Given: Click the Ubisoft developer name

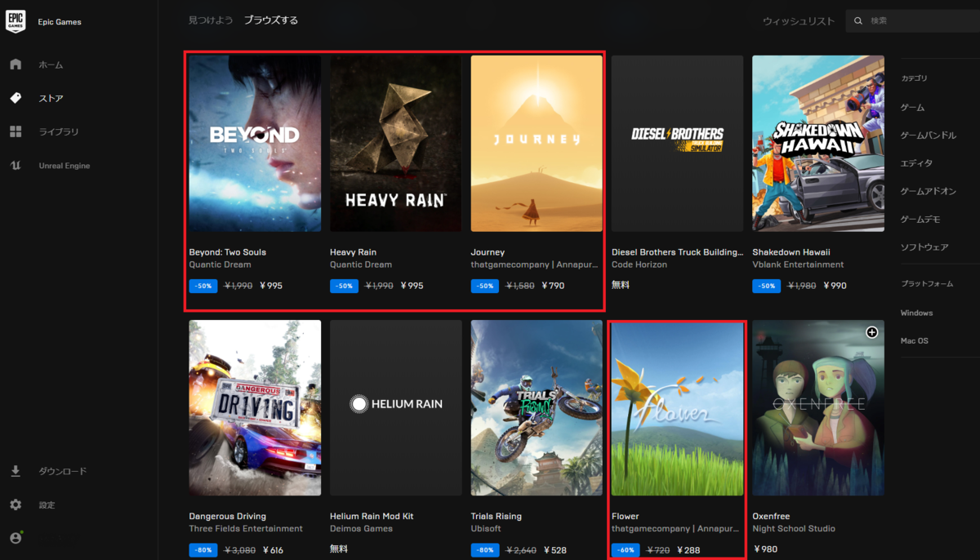Looking at the screenshot, I should click(485, 528).
